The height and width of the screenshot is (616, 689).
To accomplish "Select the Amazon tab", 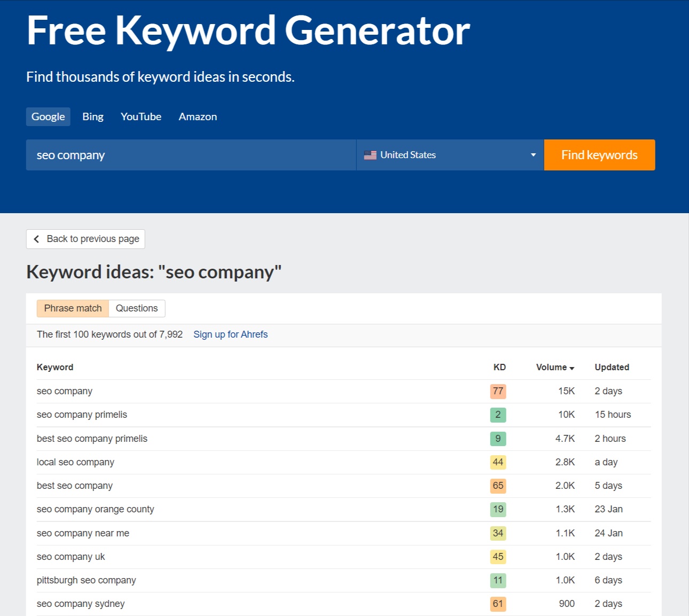I will [x=197, y=116].
